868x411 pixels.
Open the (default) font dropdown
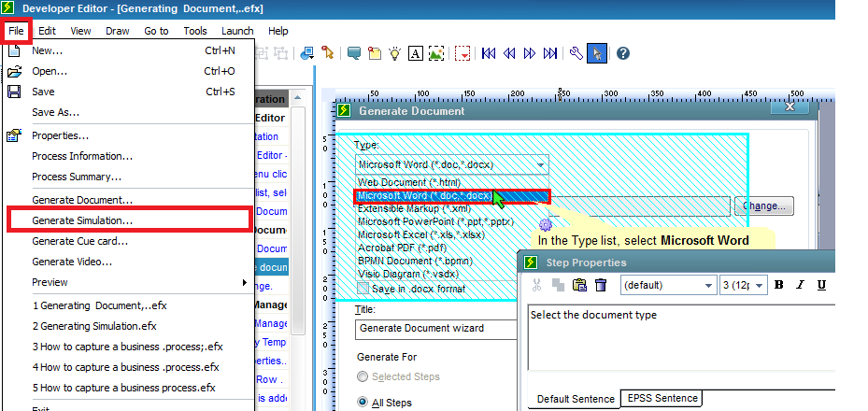click(x=708, y=286)
